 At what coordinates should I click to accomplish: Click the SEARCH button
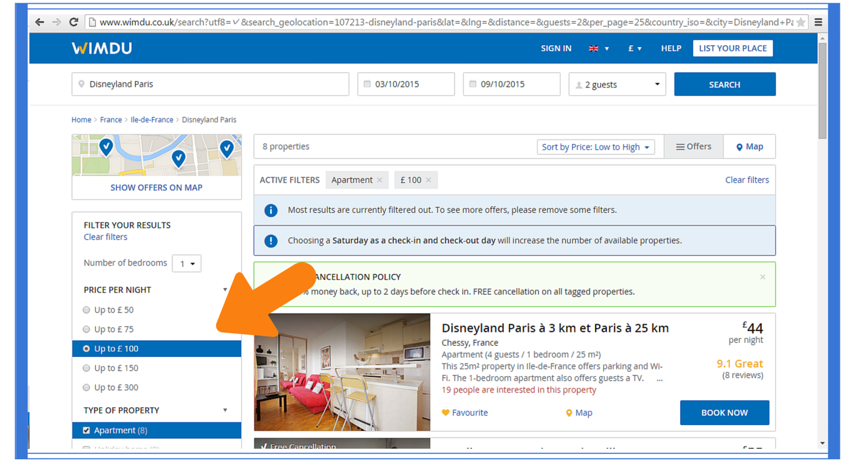click(725, 84)
